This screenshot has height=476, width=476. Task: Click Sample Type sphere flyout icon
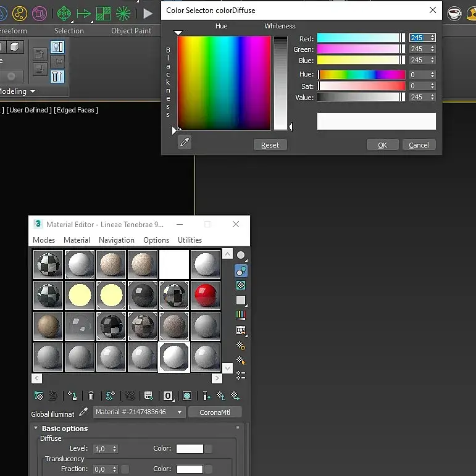click(241, 256)
